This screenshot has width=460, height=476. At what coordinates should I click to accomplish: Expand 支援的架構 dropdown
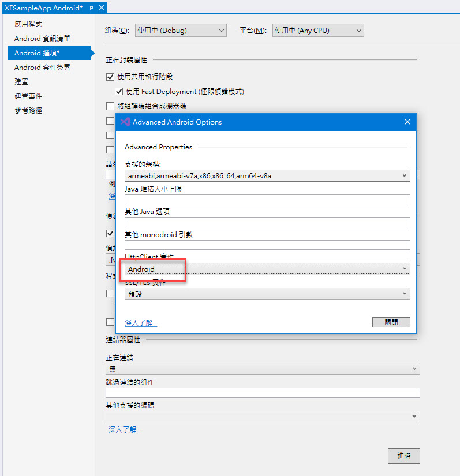267,176
